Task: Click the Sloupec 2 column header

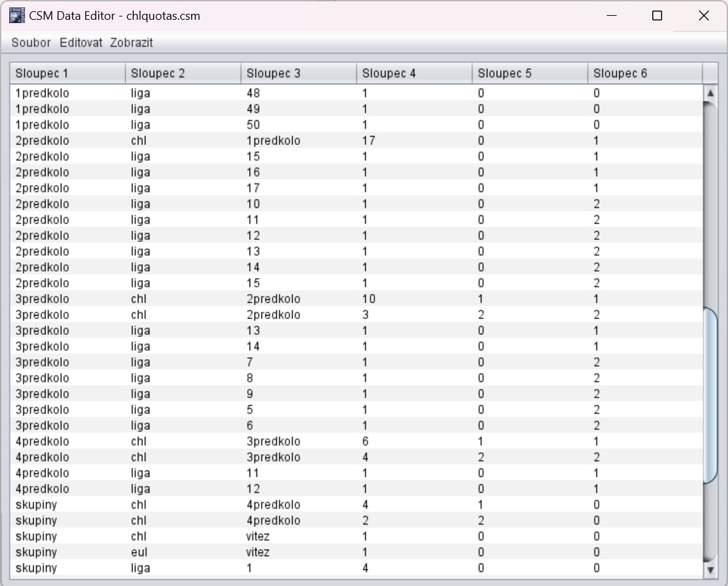Action: [183, 73]
